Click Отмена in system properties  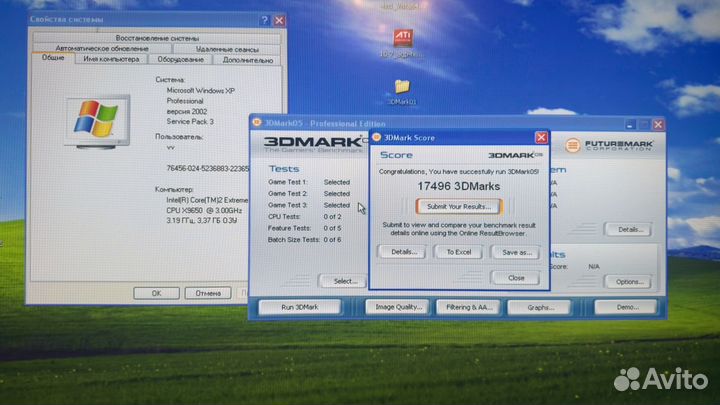208,293
